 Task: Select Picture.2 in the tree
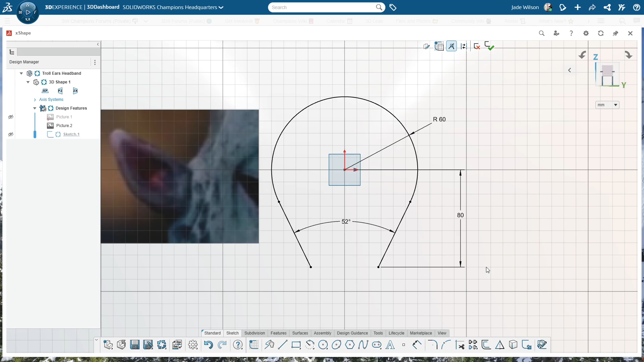click(x=64, y=126)
